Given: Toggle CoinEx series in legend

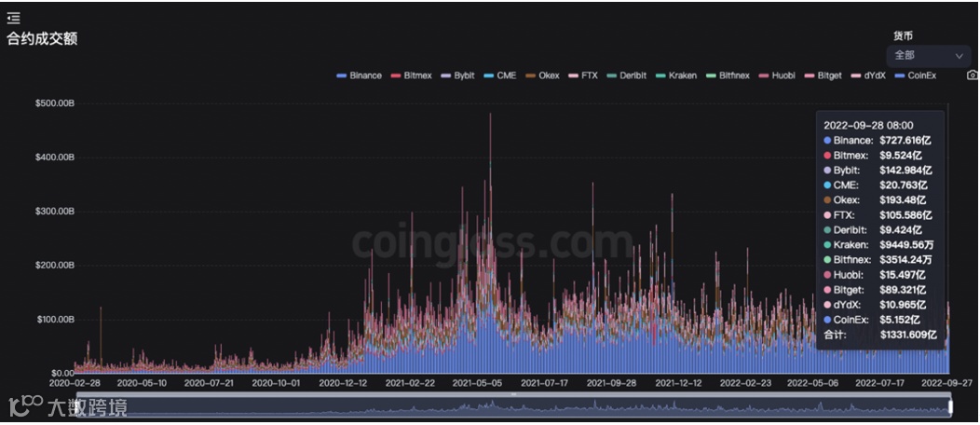Looking at the screenshot, I should pyautogui.click(x=915, y=75).
